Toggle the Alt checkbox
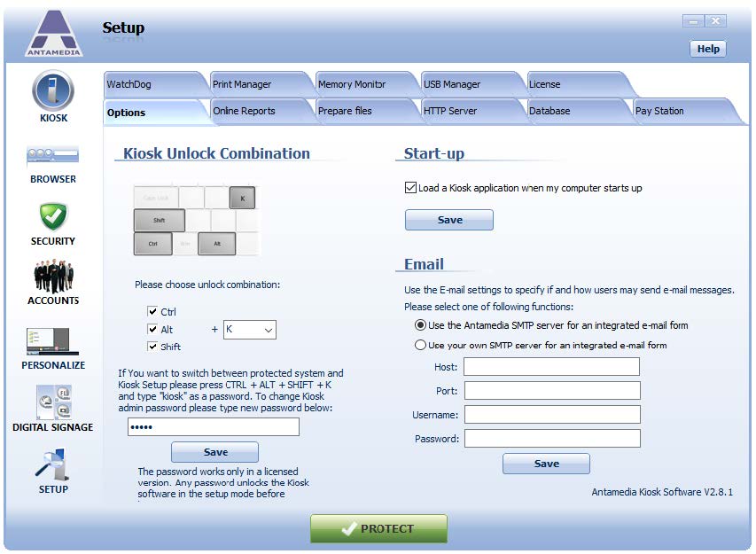This screenshot has height=554, width=756. tap(152, 330)
